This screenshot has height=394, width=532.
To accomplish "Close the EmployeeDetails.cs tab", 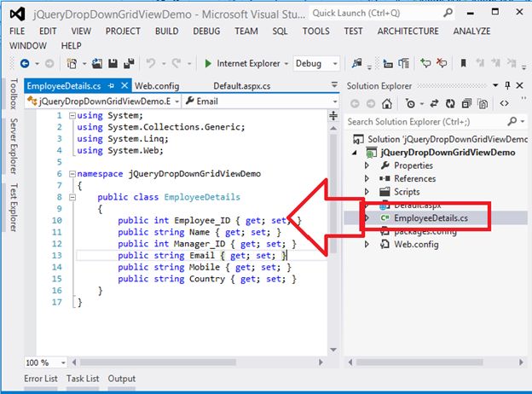I will click(124, 85).
